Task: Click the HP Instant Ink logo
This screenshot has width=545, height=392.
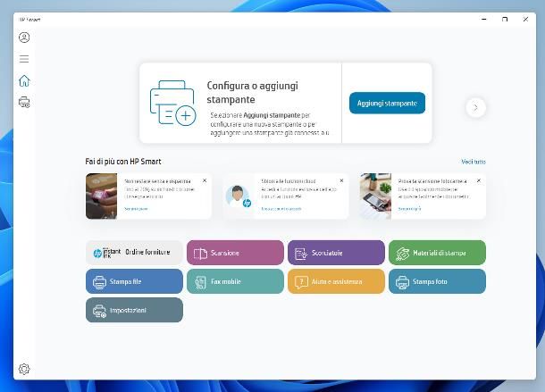Action: point(106,253)
